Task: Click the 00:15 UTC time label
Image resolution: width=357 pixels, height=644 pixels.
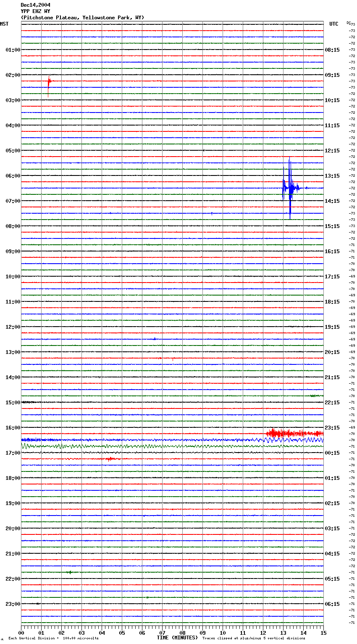Action: (332, 453)
